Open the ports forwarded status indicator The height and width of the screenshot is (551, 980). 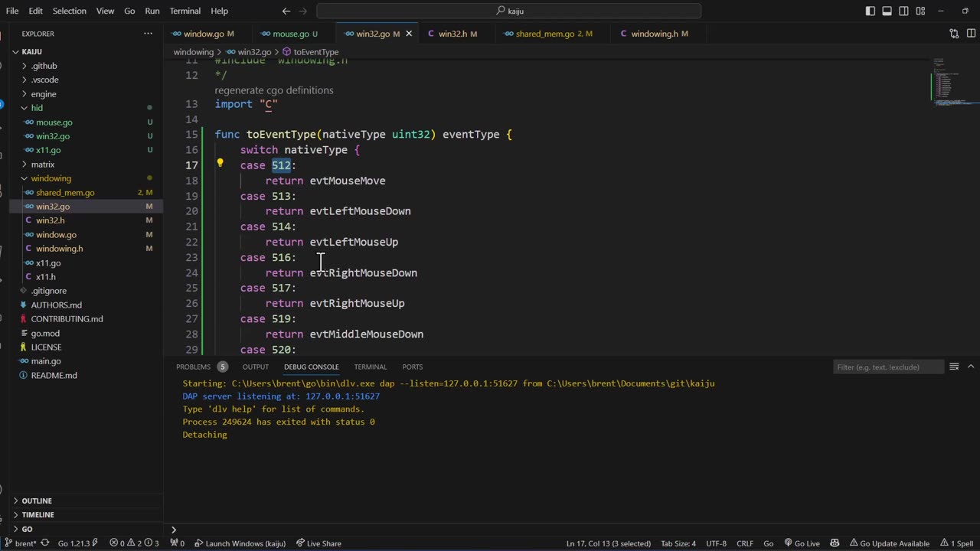click(x=177, y=543)
